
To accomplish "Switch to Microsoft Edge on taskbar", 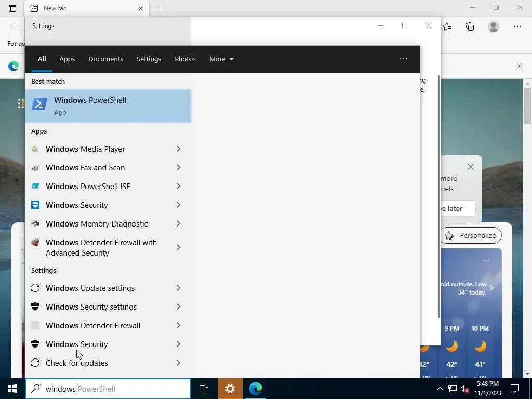I will [256, 389].
